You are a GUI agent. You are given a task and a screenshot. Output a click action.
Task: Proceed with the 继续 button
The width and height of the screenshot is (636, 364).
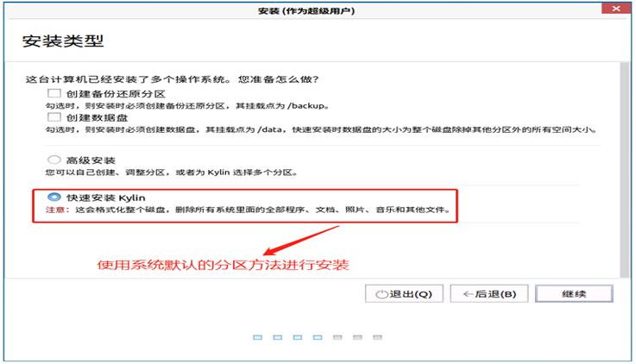click(574, 293)
